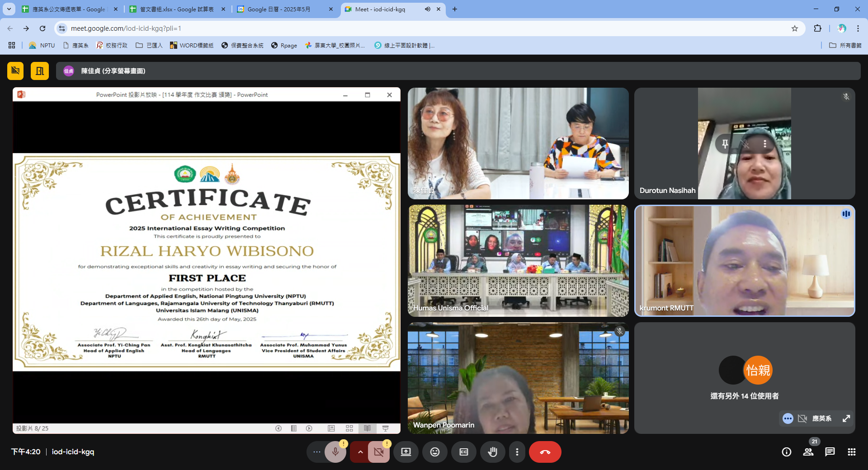Screen dimensions: 868x470
Task: Click krumont RMUTT's video tile
Action: 745,261
